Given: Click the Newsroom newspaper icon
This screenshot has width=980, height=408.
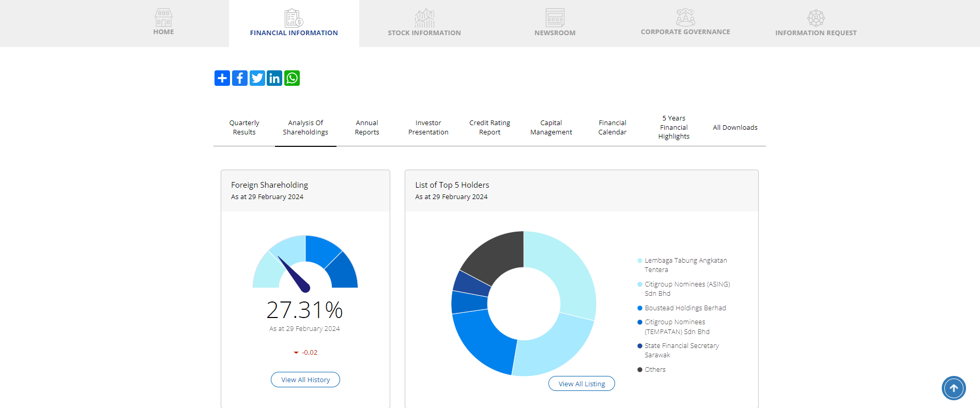Looking at the screenshot, I should (x=555, y=18).
